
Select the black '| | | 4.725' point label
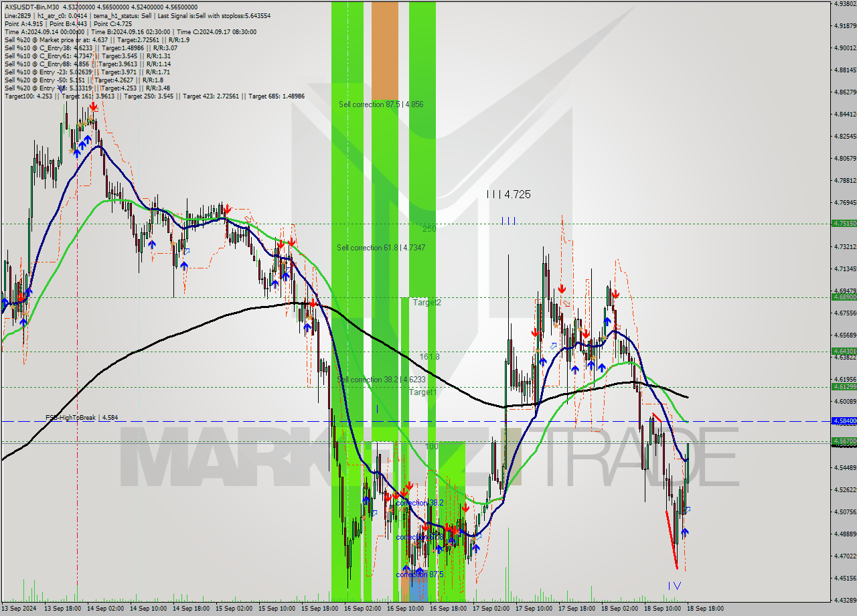509,194
